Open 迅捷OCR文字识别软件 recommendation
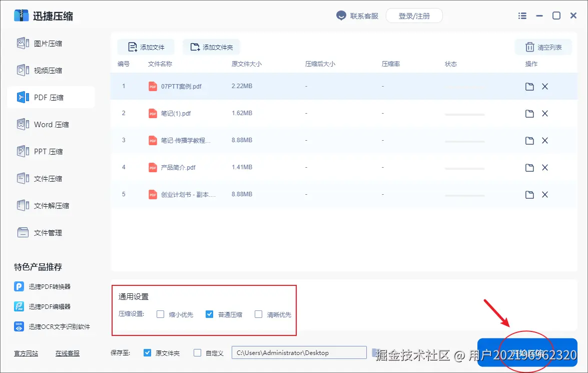 pyautogui.click(x=52, y=326)
